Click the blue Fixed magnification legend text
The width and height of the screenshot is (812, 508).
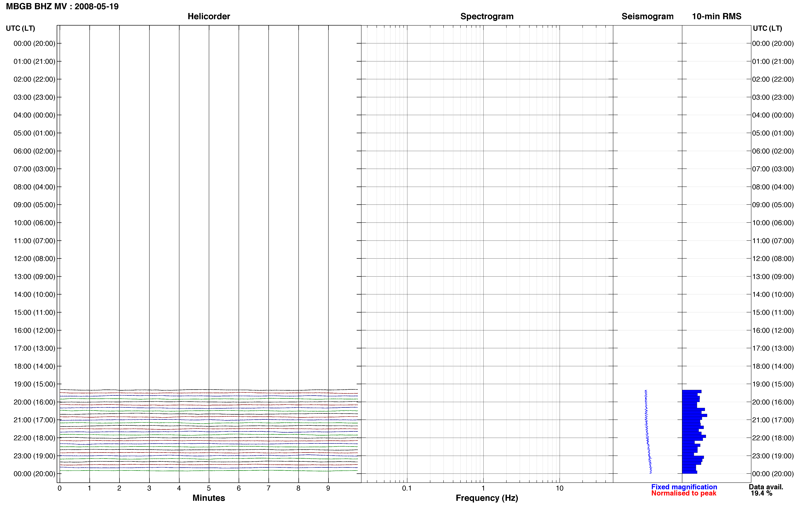pos(684,487)
